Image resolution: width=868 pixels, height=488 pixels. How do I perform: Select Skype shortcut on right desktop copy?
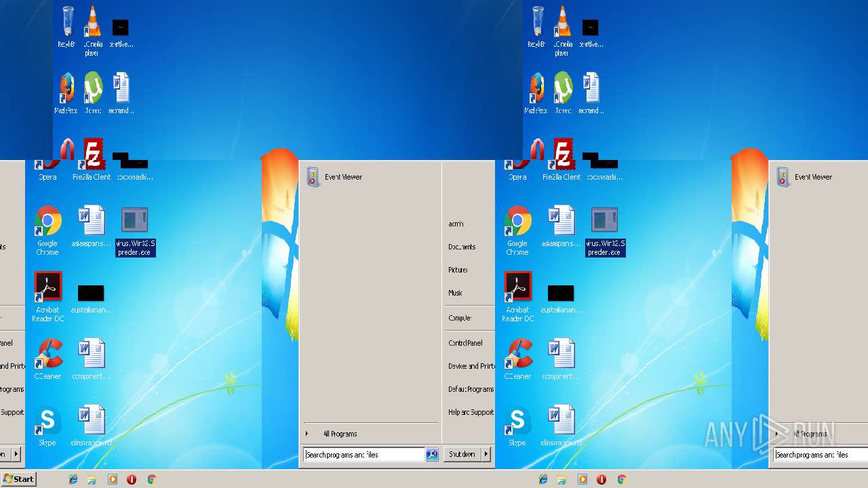coord(517,426)
